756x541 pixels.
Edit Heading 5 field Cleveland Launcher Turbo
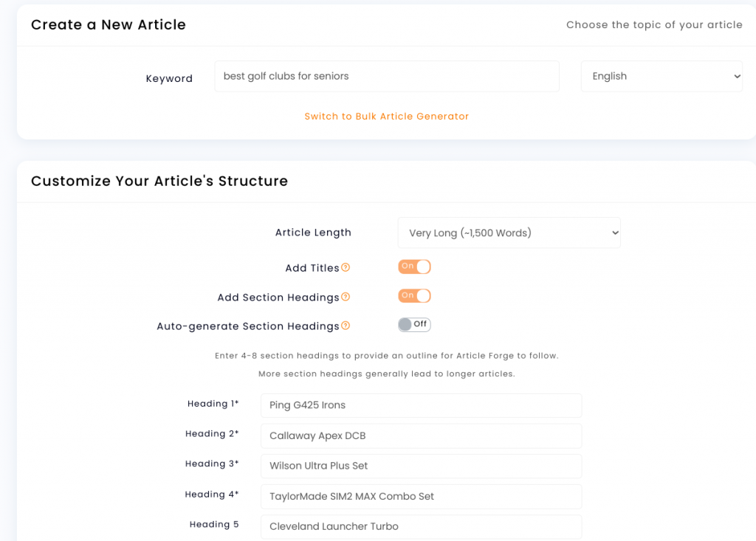click(421, 526)
